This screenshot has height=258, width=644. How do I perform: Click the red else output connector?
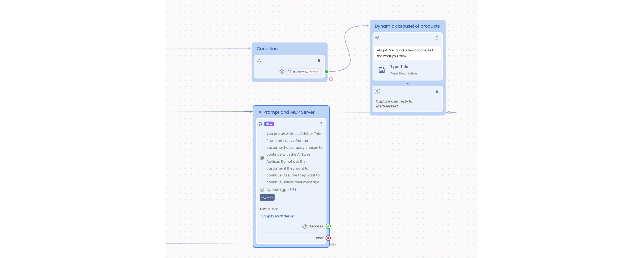(x=328, y=238)
